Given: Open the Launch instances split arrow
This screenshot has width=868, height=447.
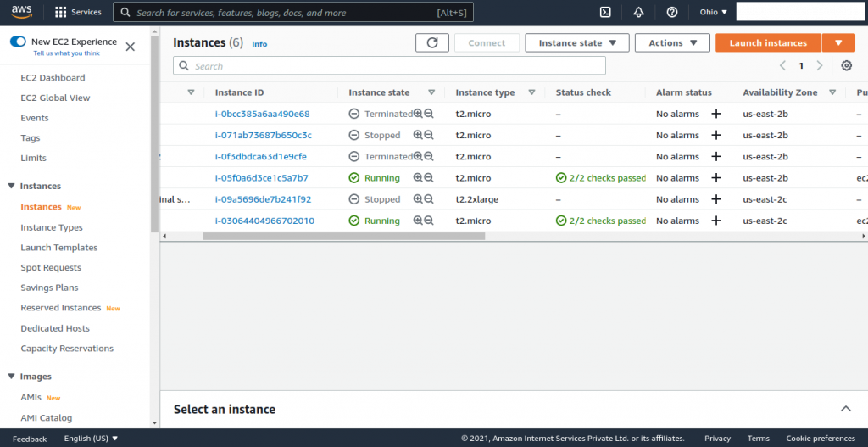Looking at the screenshot, I should click(838, 42).
